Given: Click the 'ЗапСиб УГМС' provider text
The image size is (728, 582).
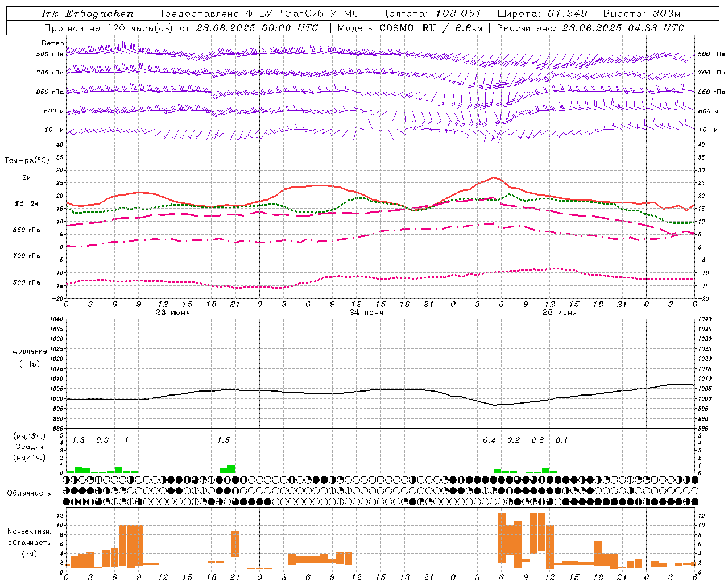Looking at the screenshot, I should tap(322, 14).
